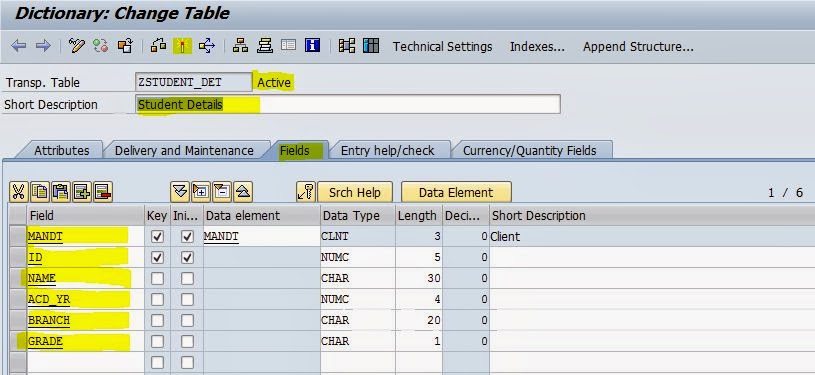Click length value 30 for NAME
The height and width of the screenshot is (375, 815).
tap(418, 278)
